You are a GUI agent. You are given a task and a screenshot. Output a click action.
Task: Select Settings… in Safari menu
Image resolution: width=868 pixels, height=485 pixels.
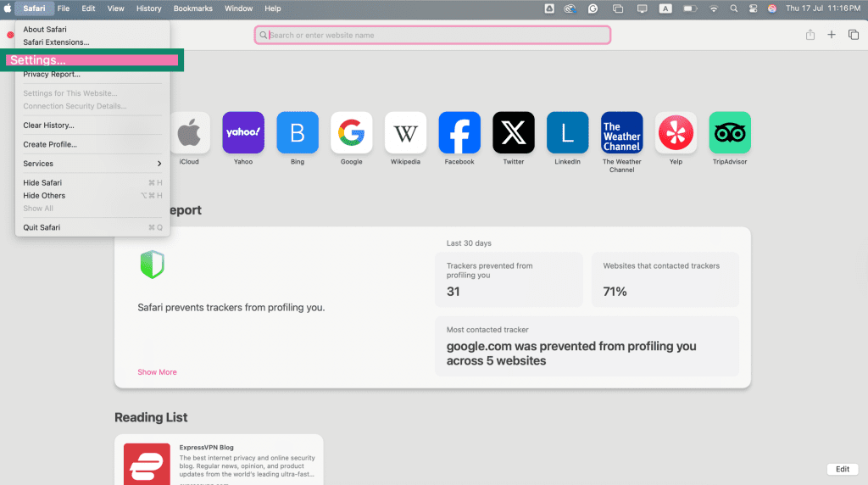[92, 60]
